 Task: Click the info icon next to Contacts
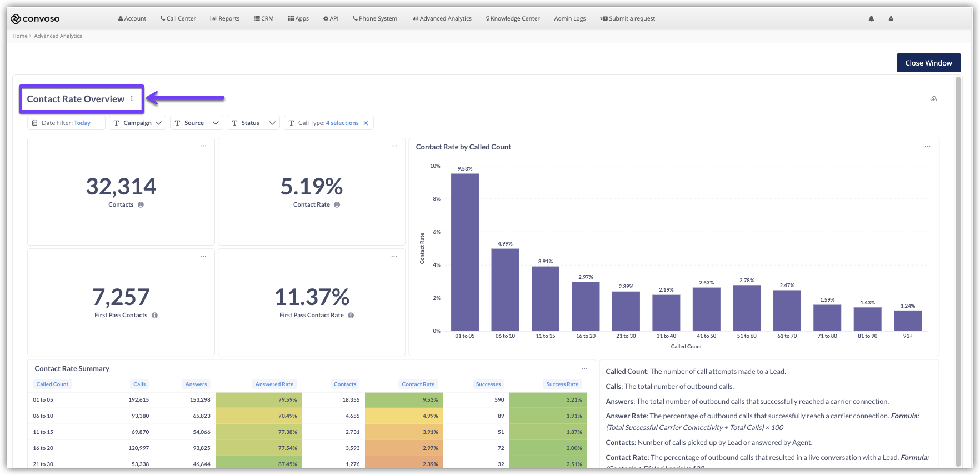click(141, 205)
